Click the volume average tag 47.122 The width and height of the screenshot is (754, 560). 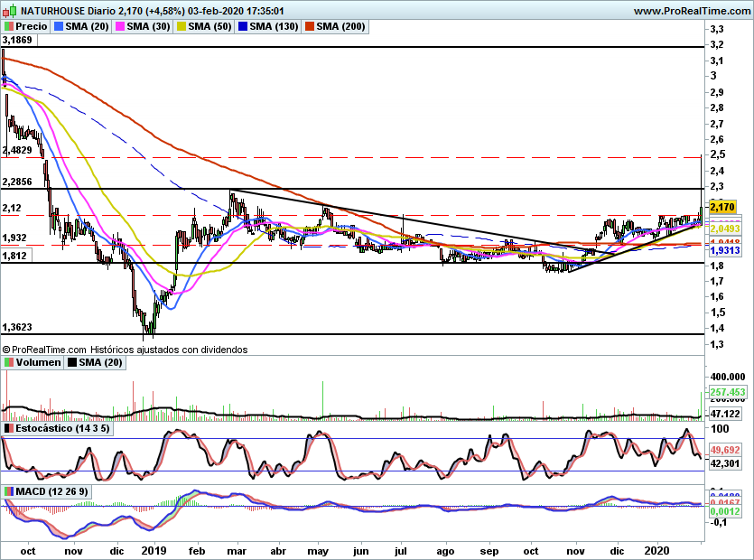point(726,414)
